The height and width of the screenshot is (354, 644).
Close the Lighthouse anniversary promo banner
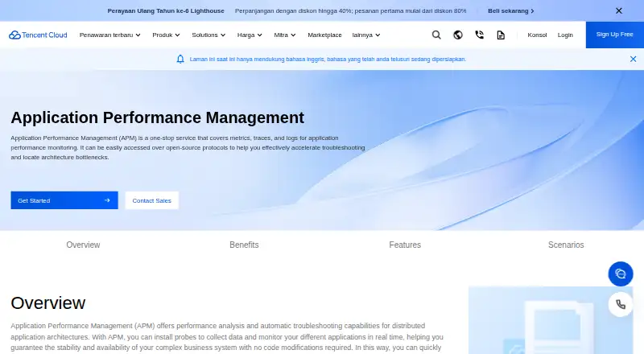click(619, 10)
